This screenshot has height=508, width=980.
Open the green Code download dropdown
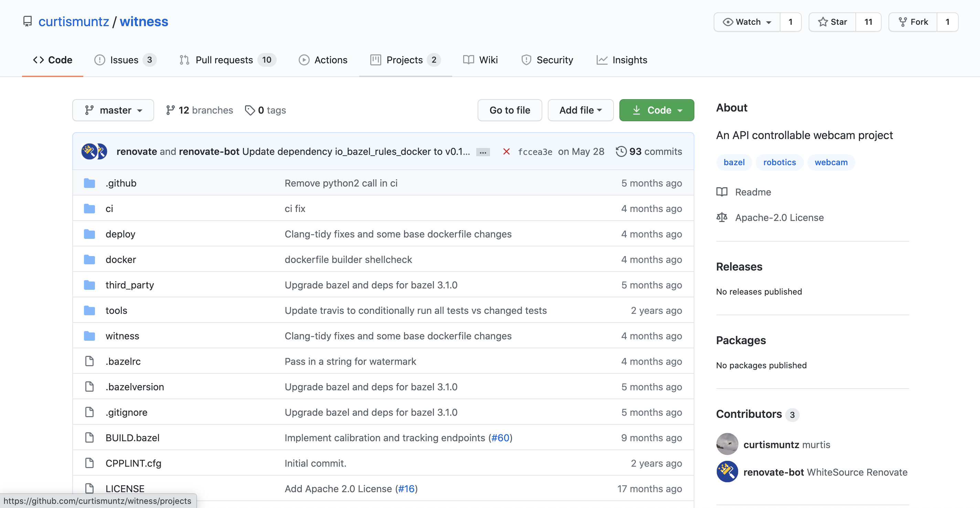[656, 110]
